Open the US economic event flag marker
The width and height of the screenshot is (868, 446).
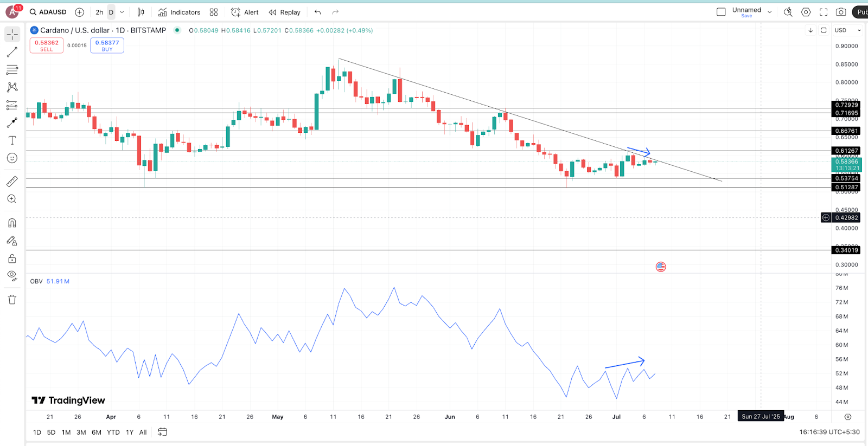pyautogui.click(x=661, y=267)
